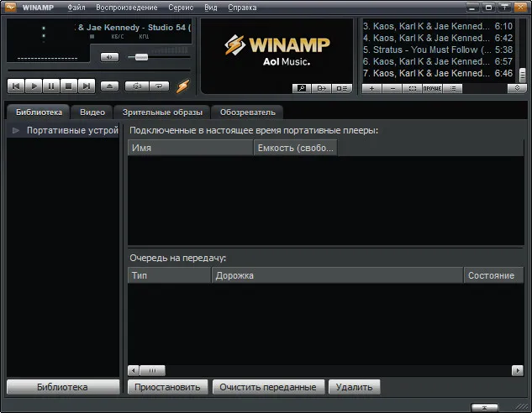This screenshot has height=413, width=532.
Task: Toggle shuffle playback mode
Action: click(x=137, y=86)
